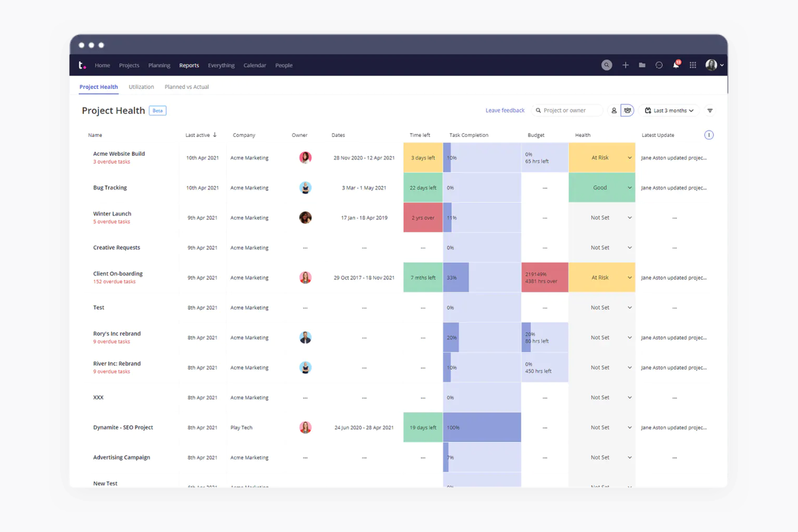Open the user profile avatar menu

click(714, 65)
